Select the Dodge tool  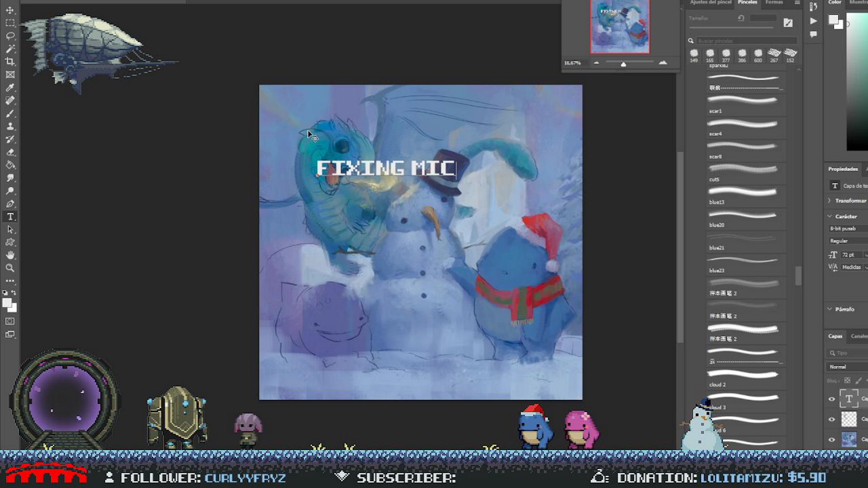tap(10, 191)
